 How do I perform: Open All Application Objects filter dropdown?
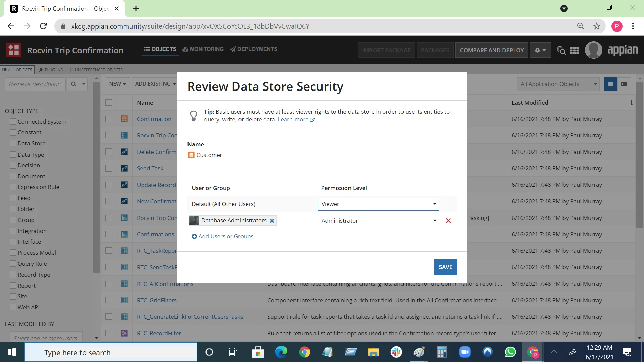pos(558,84)
